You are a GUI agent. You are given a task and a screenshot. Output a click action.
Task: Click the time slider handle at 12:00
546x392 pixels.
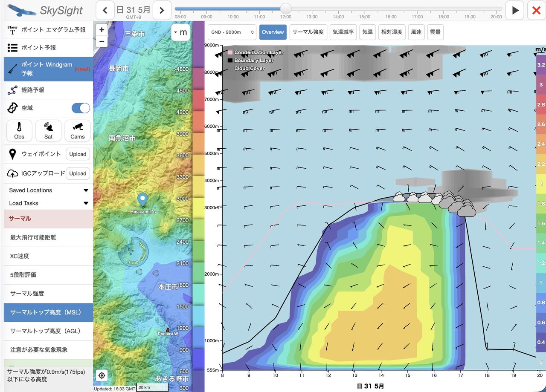286,9
